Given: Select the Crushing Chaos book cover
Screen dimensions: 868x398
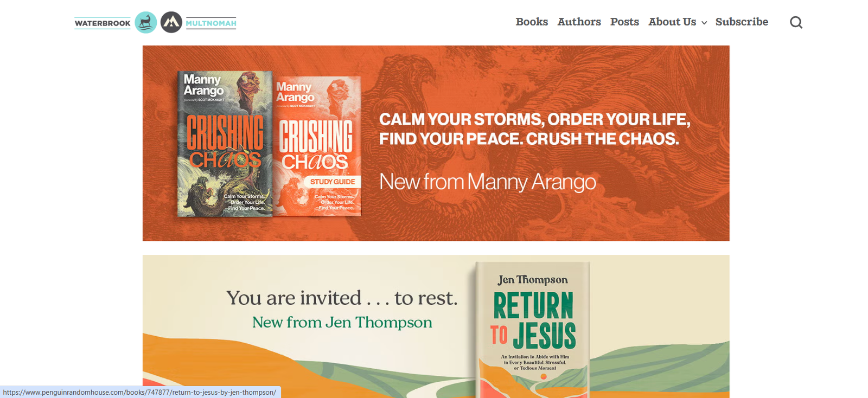Looking at the screenshot, I should pos(225,144).
